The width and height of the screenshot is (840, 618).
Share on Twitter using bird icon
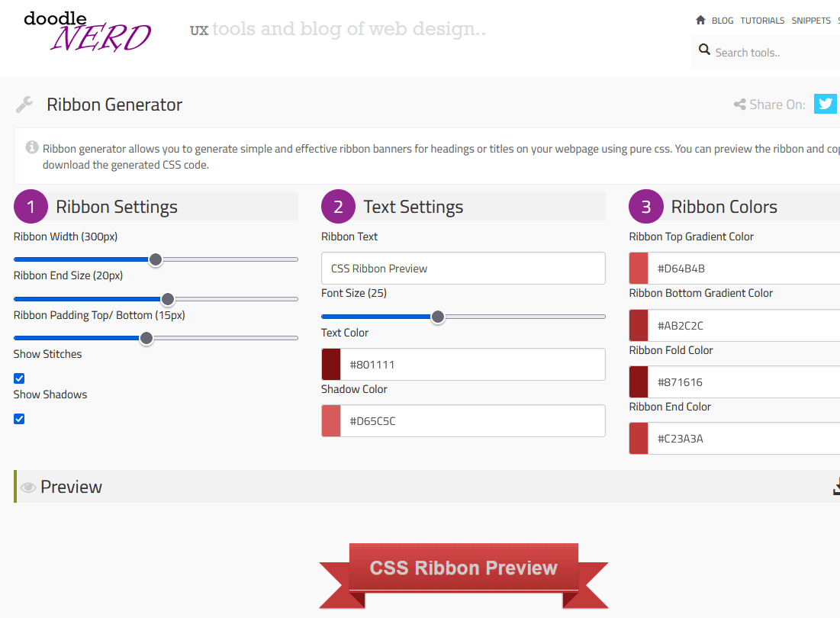point(825,105)
